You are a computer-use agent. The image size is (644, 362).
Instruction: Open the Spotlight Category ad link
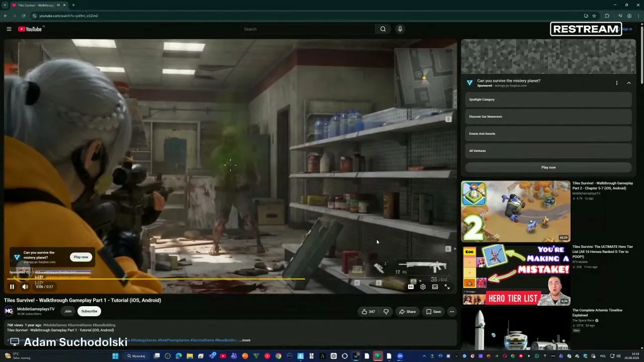[x=548, y=100]
